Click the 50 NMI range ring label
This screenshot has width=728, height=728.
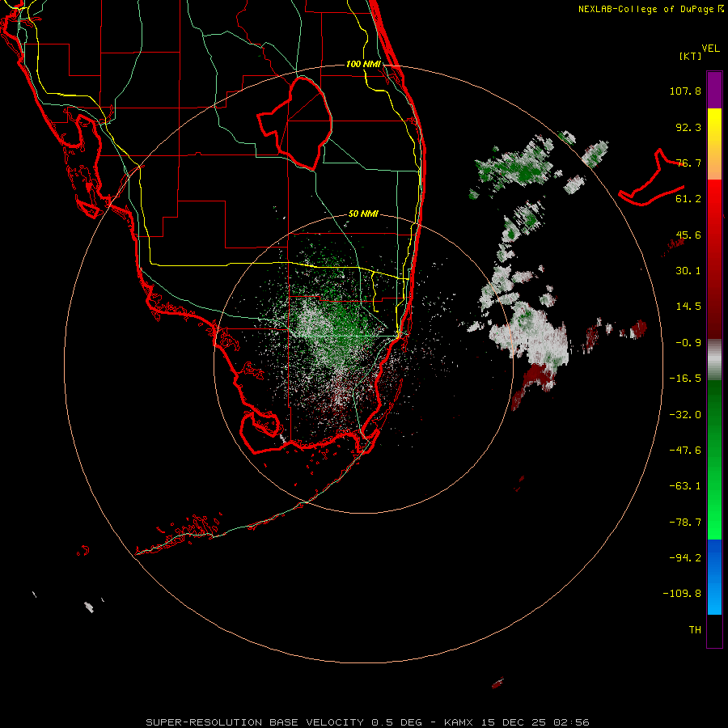pyautogui.click(x=363, y=214)
